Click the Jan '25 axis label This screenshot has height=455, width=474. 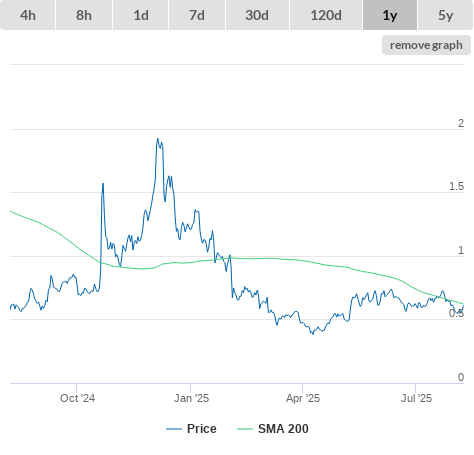coord(191,398)
